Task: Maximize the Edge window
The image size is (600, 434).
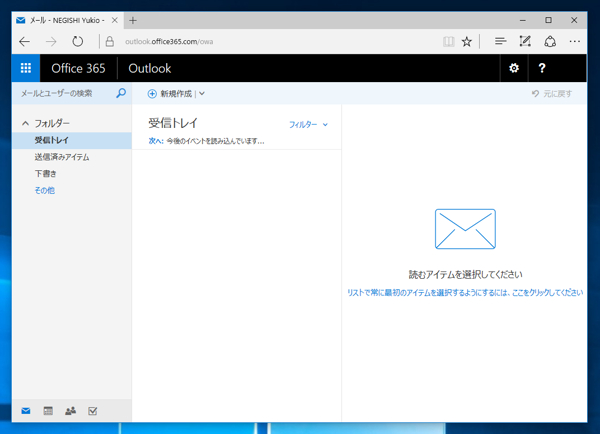Action: pos(548,20)
